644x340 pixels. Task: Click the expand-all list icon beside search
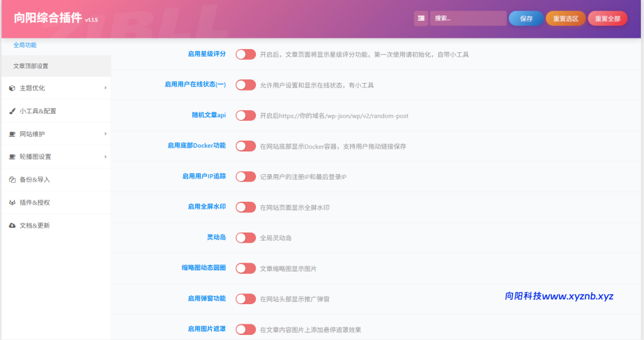(x=421, y=18)
